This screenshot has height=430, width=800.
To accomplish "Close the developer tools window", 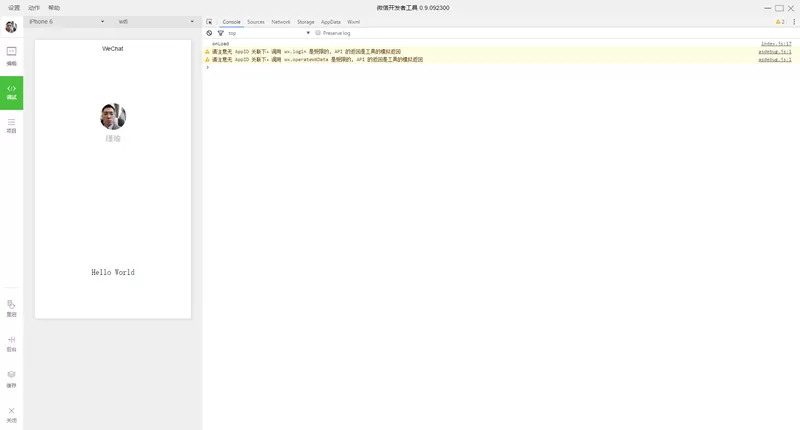I will click(791, 8).
